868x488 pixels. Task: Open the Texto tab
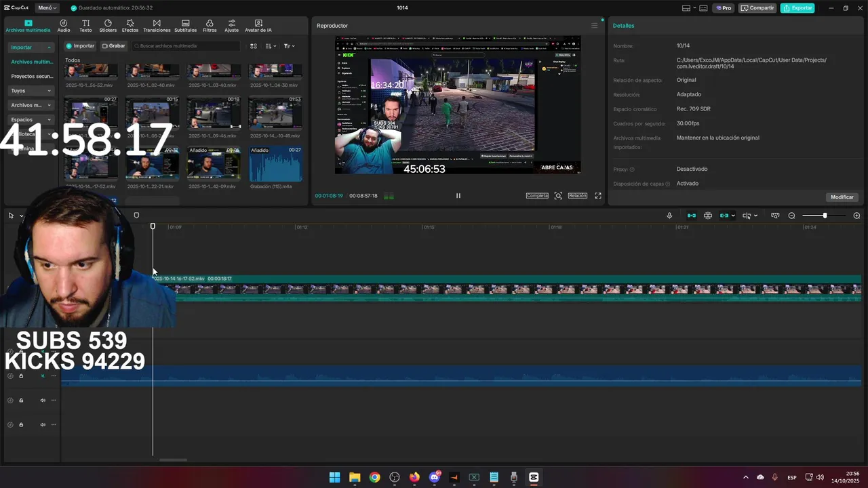coord(85,26)
